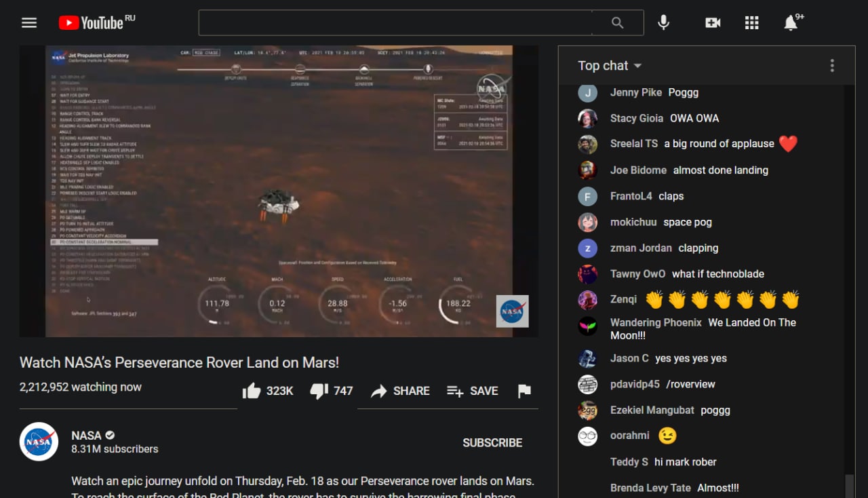Open Wandering Phoenix's chat avatar
Screen dimensions: 868x498
(x=587, y=326)
